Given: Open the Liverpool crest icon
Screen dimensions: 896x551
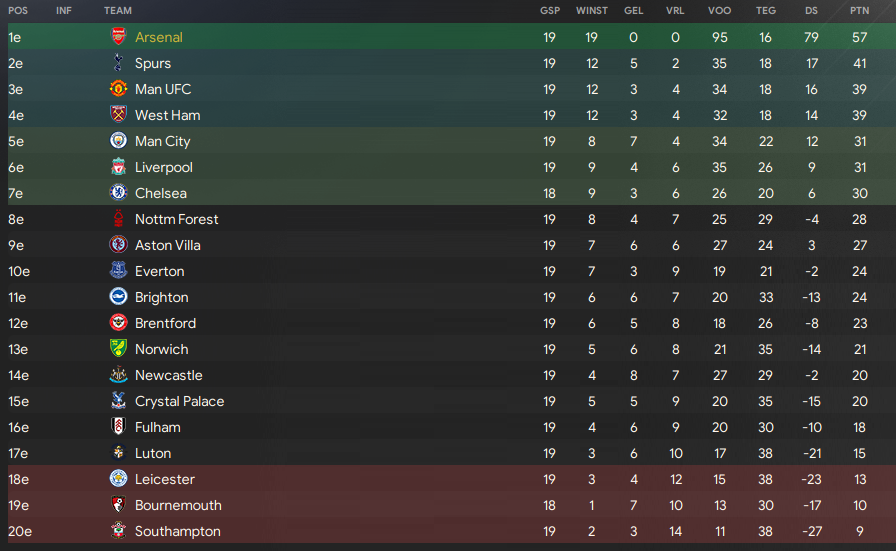Looking at the screenshot, I should pyautogui.click(x=118, y=167).
